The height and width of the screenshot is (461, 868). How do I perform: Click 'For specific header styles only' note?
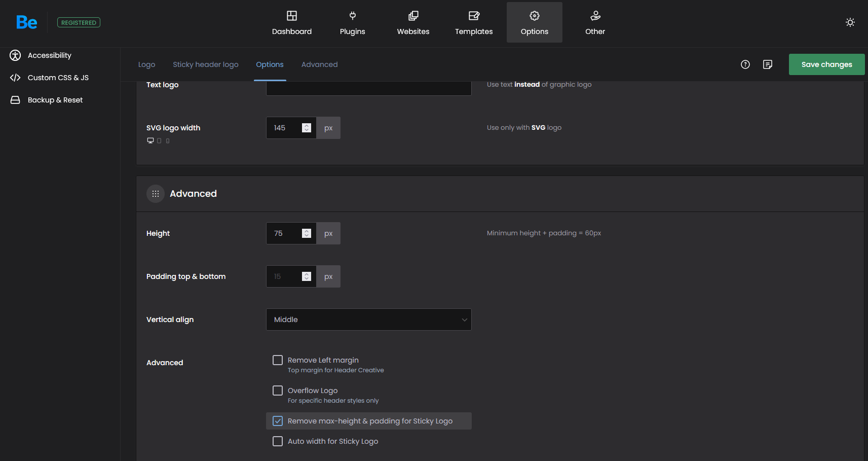pos(333,401)
